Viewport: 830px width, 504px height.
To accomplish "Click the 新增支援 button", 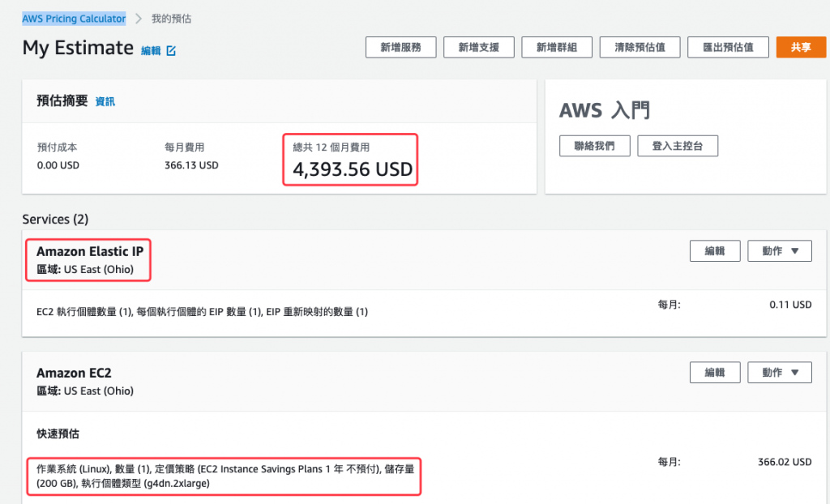I will point(478,47).
